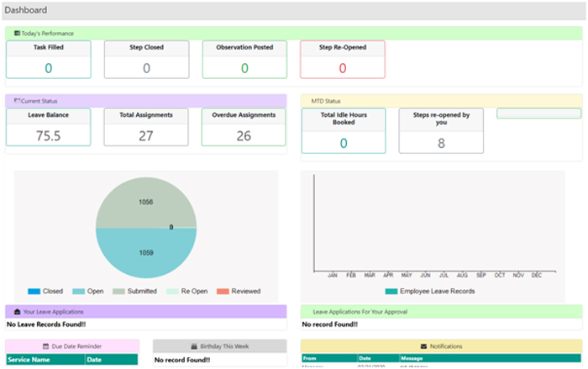This screenshot has height=369, width=588.
Task: Click the Current Status header icon
Action: click(x=18, y=100)
